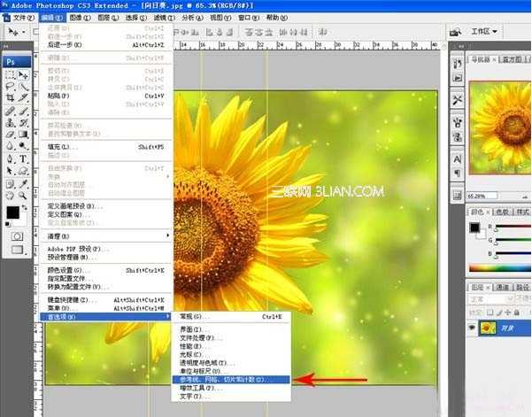532x417 pixels.
Task: Swap foreground and background colors
Action: point(25,207)
